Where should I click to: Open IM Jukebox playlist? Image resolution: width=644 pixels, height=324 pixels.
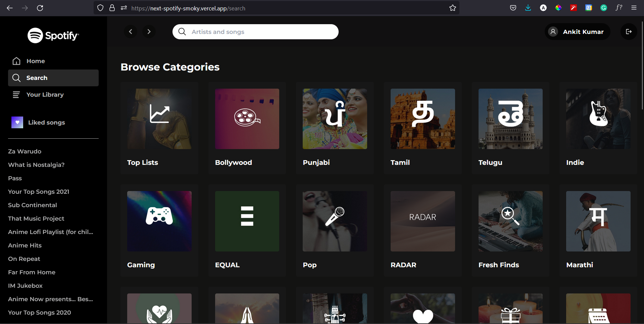tap(26, 286)
